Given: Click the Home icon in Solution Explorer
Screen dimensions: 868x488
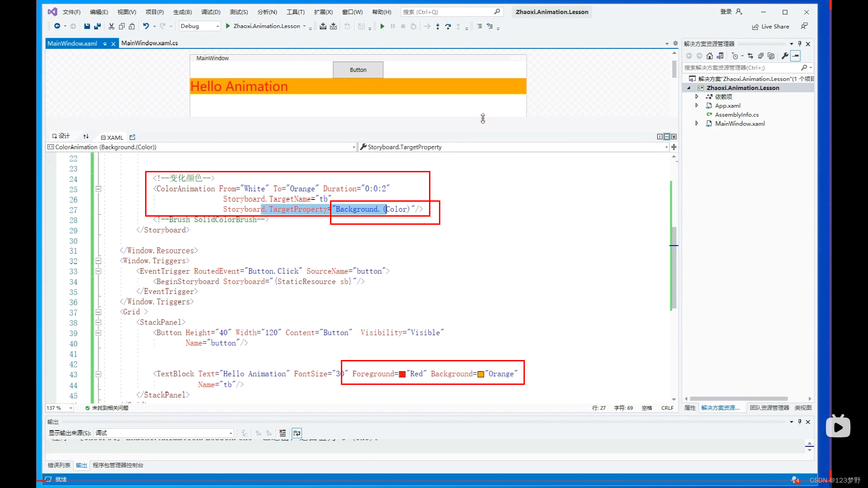Looking at the screenshot, I should pyautogui.click(x=710, y=56).
